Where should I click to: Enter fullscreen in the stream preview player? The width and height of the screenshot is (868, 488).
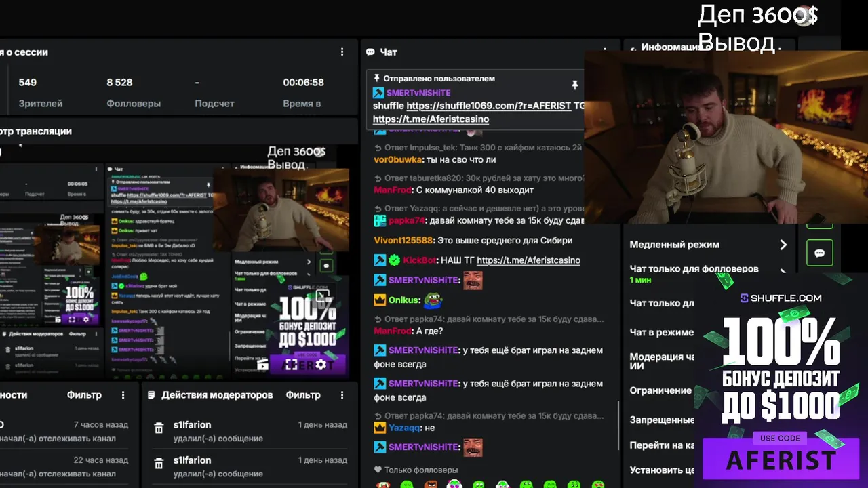292,365
